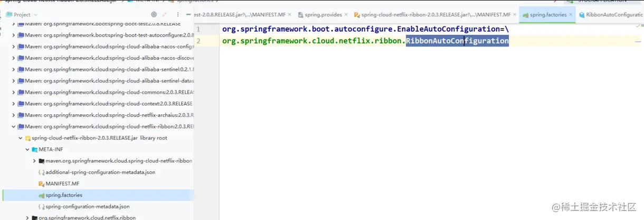Click line number 2 in gutter
This screenshot has height=220, width=644.
coord(198,41)
